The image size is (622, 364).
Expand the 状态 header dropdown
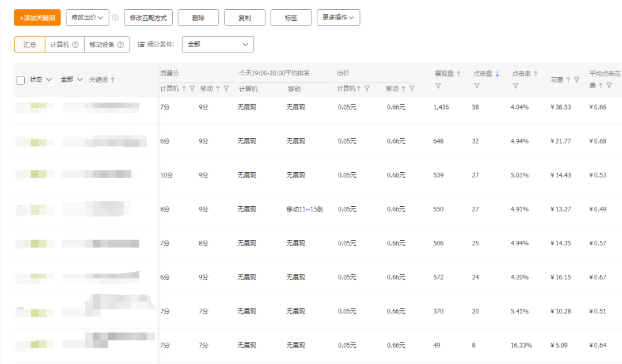pyautogui.click(x=41, y=79)
